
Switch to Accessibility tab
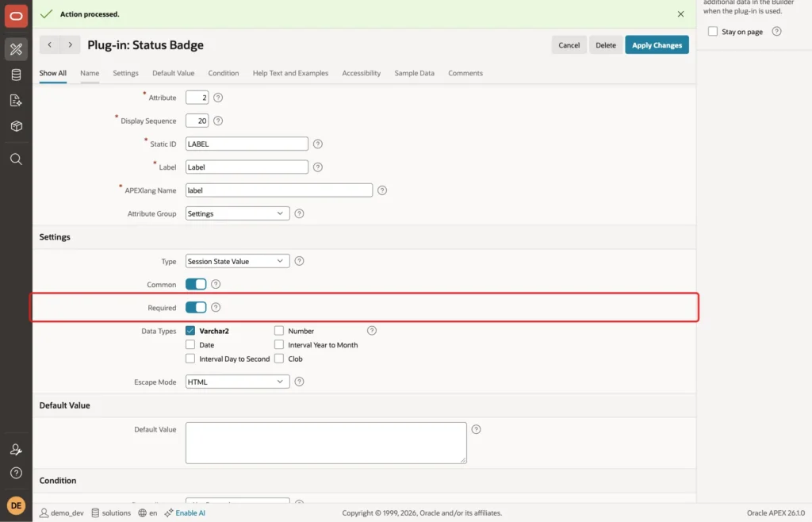tap(362, 73)
